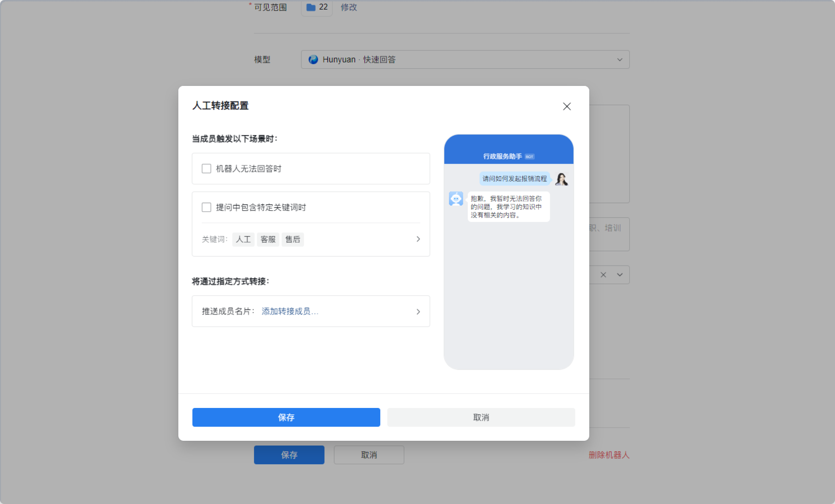Save the dialog with blue 保存 button
The width and height of the screenshot is (835, 504).
tap(286, 417)
